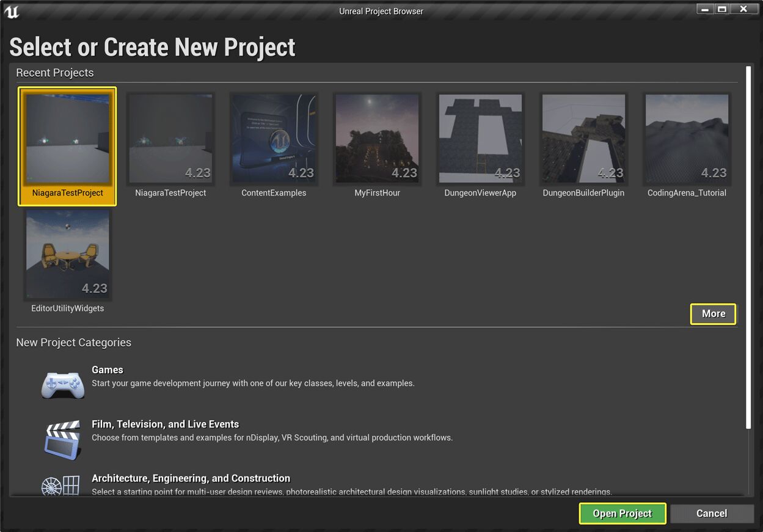Select the DungeonBuilderPlugin project thumbnail
The width and height of the screenshot is (763, 532).
click(x=583, y=138)
